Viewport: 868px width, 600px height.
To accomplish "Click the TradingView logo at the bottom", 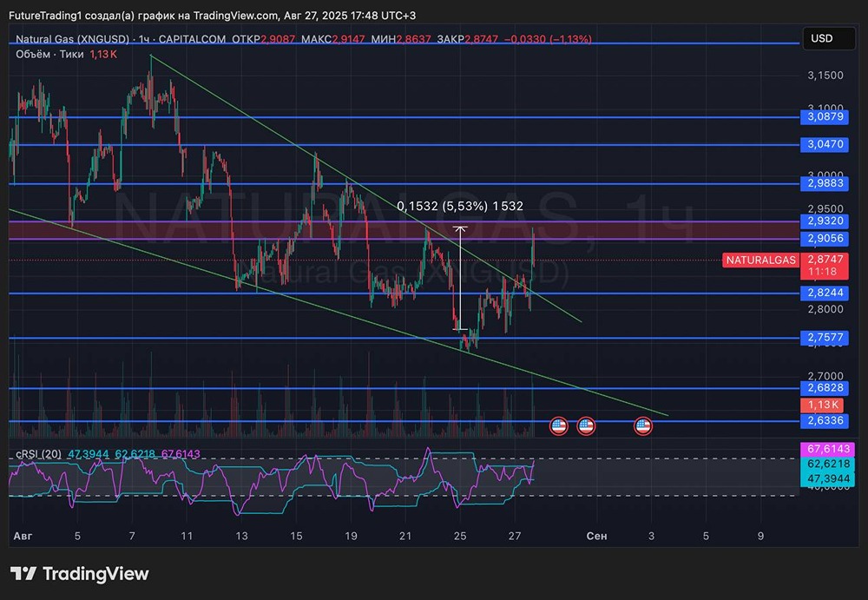I will 80,573.
